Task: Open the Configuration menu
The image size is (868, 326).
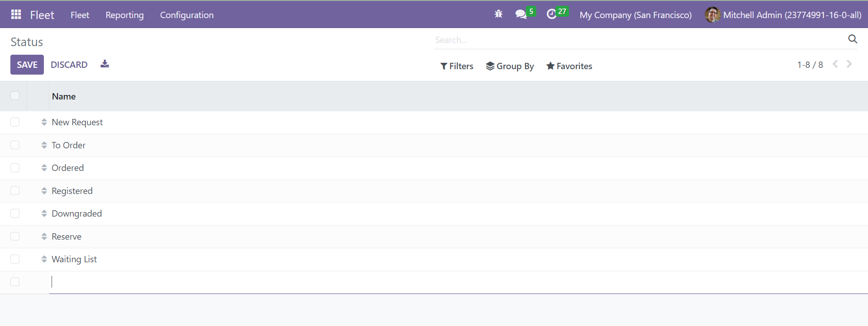Action: pyautogui.click(x=187, y=14)
